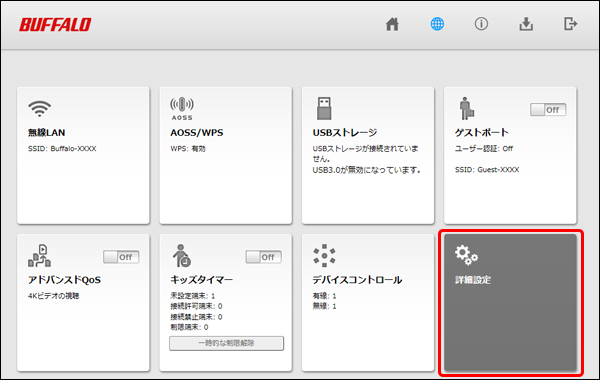Image resolution: width=600 pixels, height=380 pixels.
Task: Click the BUFFALO logo
Action: 55,25
